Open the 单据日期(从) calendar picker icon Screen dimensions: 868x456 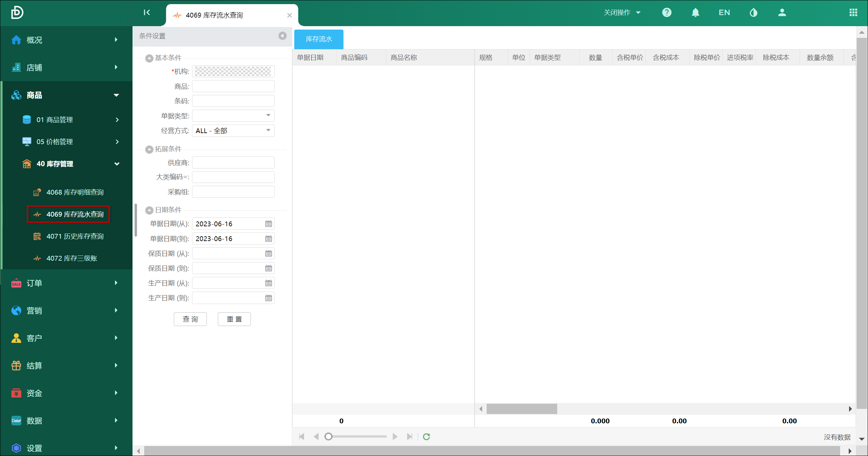click(x=268, y=224)
